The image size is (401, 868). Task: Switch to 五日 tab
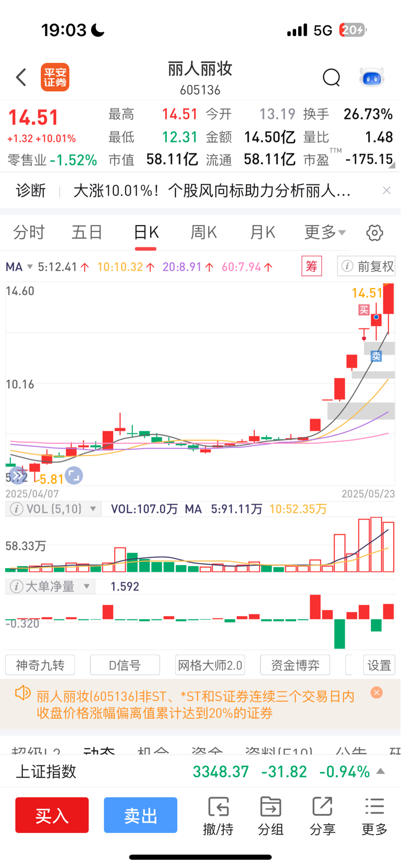(x=87, y=233)
